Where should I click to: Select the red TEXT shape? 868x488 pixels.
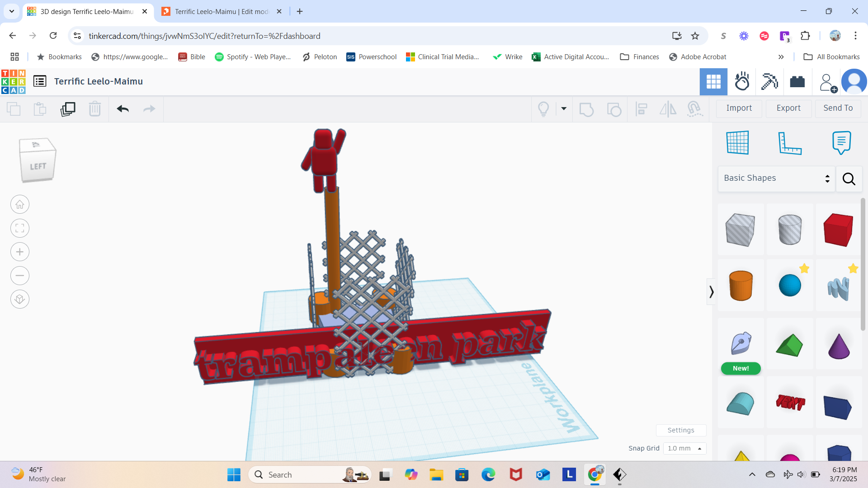coord(790,402)
